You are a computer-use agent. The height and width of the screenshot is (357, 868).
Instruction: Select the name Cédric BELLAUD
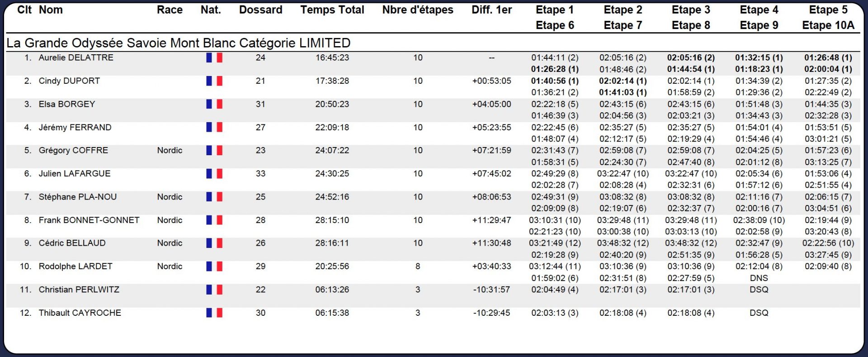click(72, 243)
